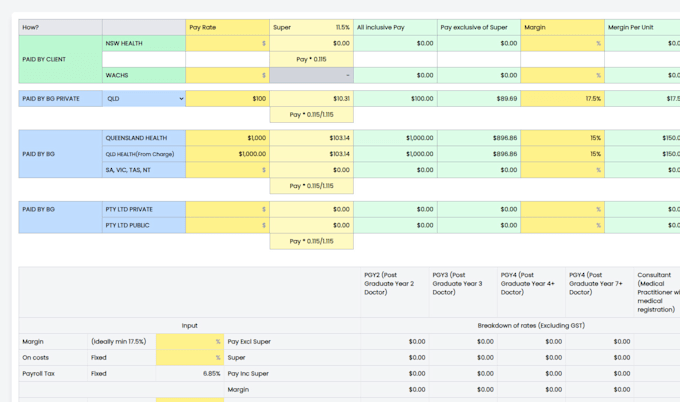Viewport: 680px width, 402px height.
Task: Click the 'WACHS' row label
Action: 117,75
